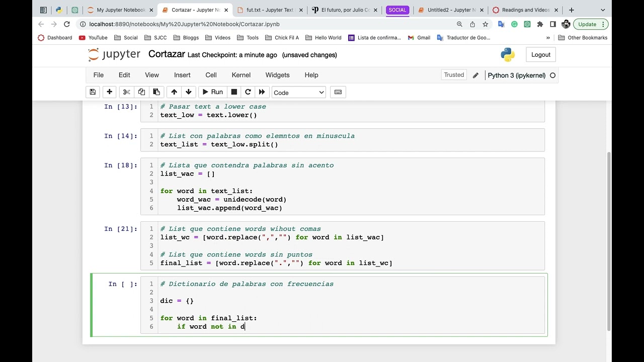Open the browser extensions puzzle icon
This screenshot has width=644, height=362.
point(540,24)
